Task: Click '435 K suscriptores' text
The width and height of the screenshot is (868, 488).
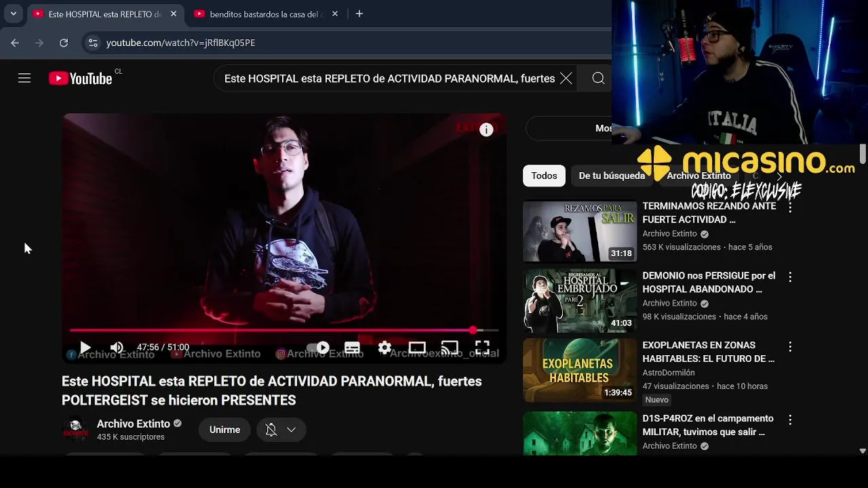Action: click(131, 437)
